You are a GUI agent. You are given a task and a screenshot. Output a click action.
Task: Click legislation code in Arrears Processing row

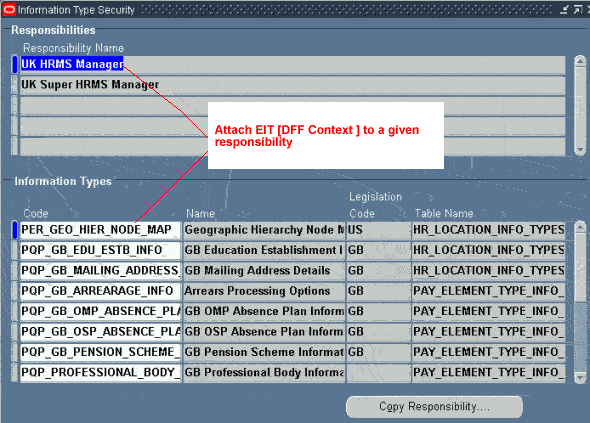(x=378, y=291)
